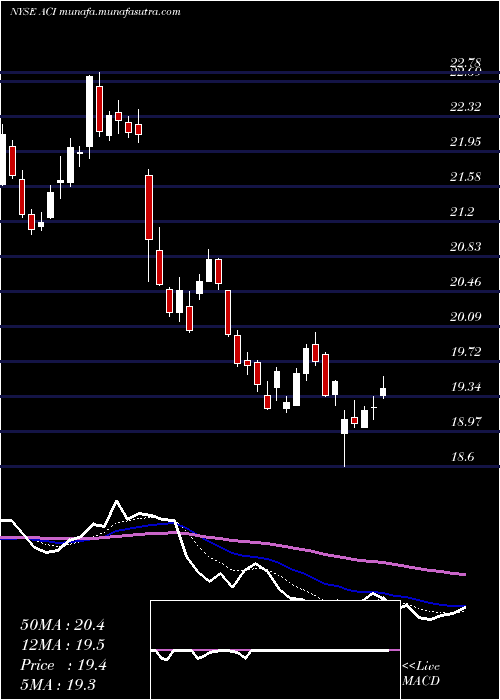
Task: Click the 19.34 price axis label
Action: click(468, 387)
